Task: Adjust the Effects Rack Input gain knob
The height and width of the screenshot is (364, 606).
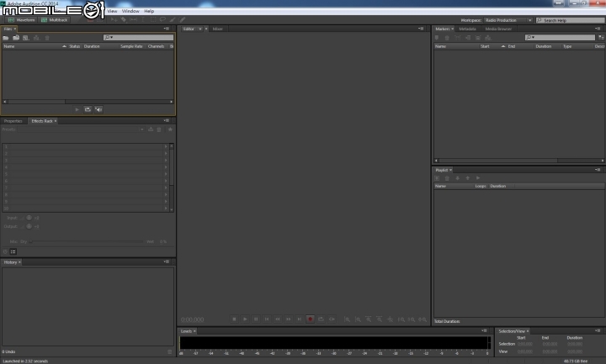Action: pos(29,218)
